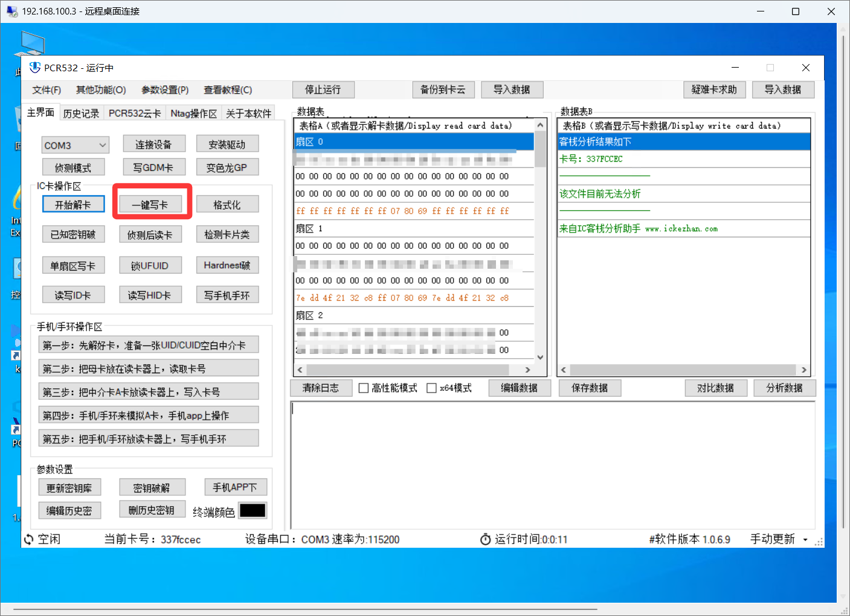Click the 变色龙GP button
Image resolution: width=850 pixels, height=616 pixels.
(227, 167)
